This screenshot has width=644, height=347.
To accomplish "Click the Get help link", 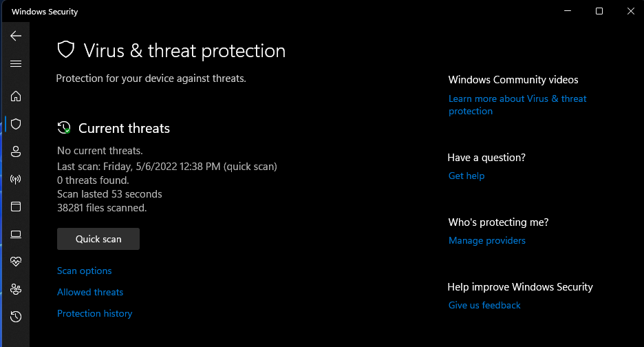I will pyautogui.click(x=466, y=176).
